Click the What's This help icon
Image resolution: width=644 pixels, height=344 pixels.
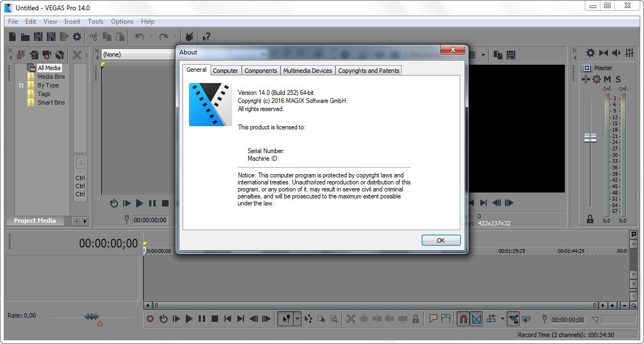(206, 37)
